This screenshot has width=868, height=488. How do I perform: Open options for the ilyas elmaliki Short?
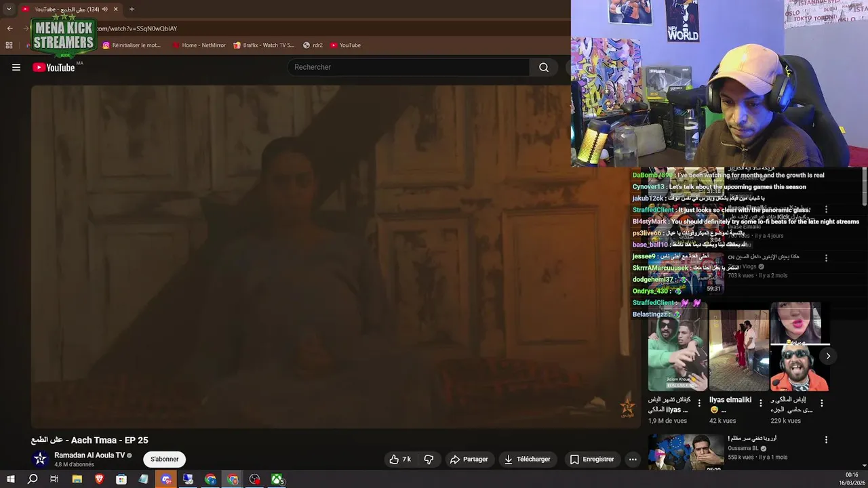pos(761,403)
